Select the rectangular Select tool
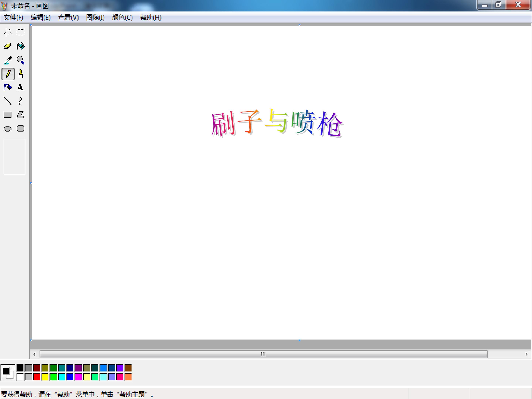 coord(21,32)
